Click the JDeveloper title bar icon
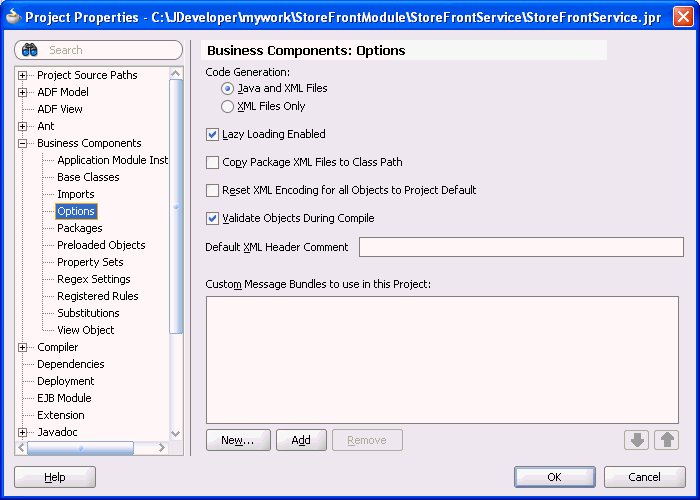Image resolution: width=700 pixels, height=500 pixels. [x=13, y=17]
